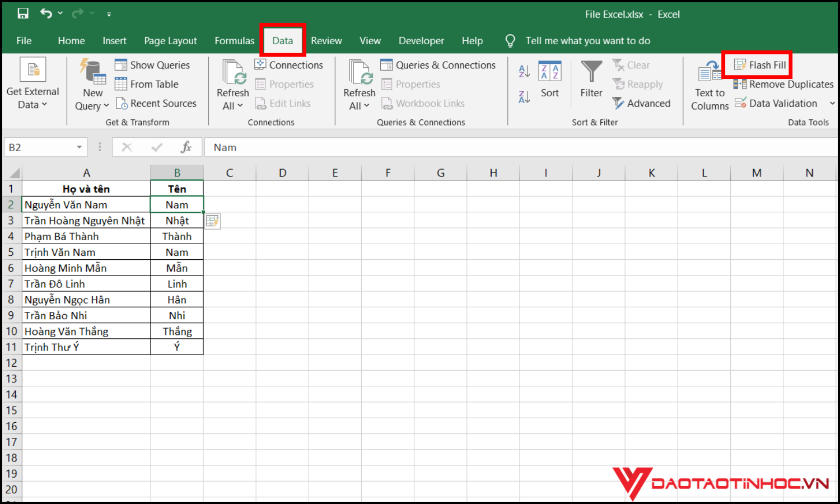Switch to the Formulas tab
The image size is (840, 504).
235,40
